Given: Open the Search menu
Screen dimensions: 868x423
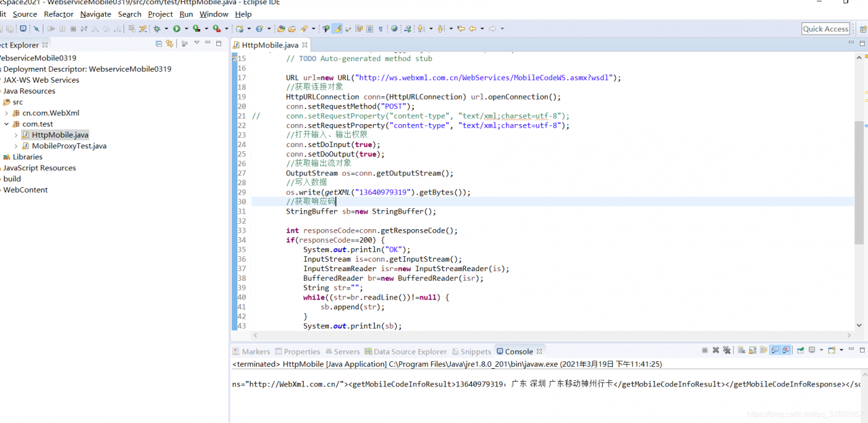Looking at the screenshot, I should coord(130,14).
